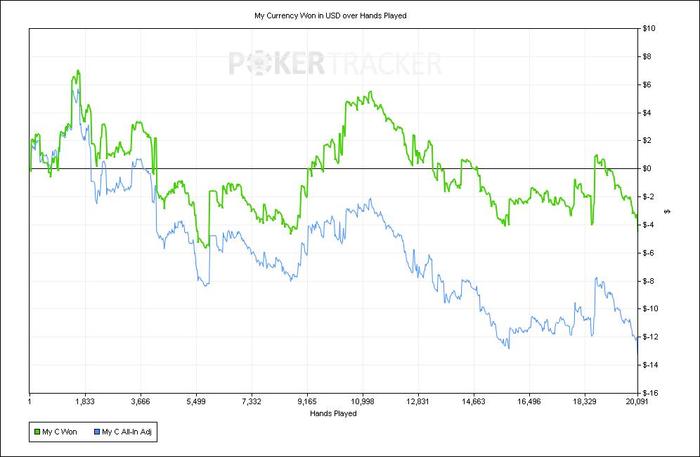
Task: Click the $8 y-axis value
Action: click(x=647, y=57)
